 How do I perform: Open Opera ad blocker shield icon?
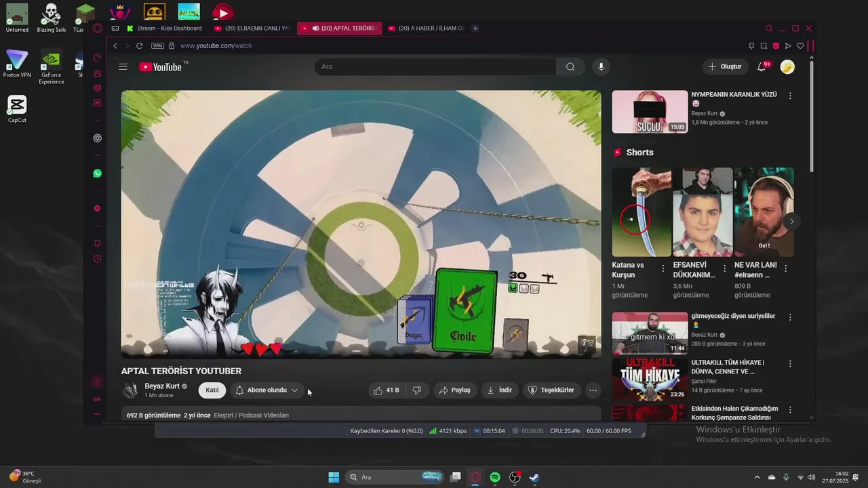pyautogui.click(x=776, y=45)
